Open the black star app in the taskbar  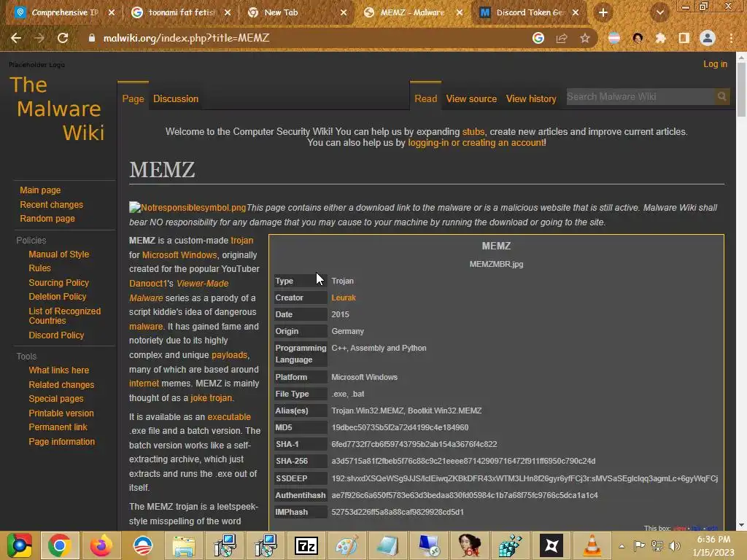551,545
